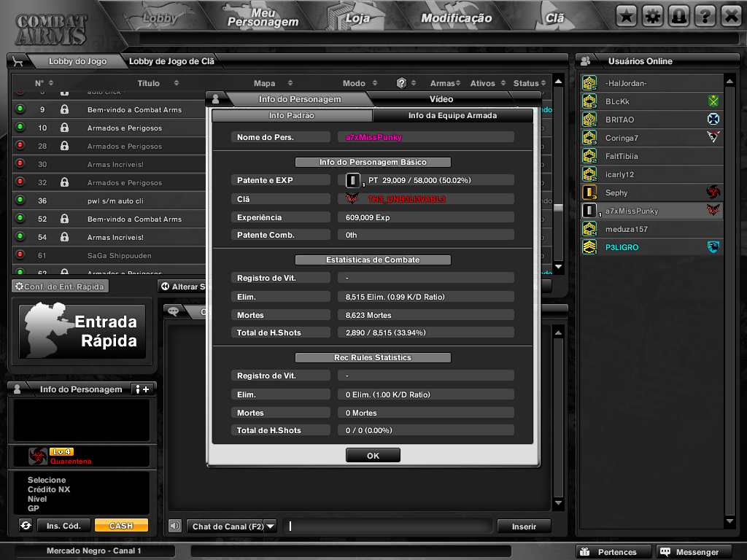Screen dimensions: 747x560
Task: Switch to the Vídeo tab in dialog
Action: tap(441, 99)
